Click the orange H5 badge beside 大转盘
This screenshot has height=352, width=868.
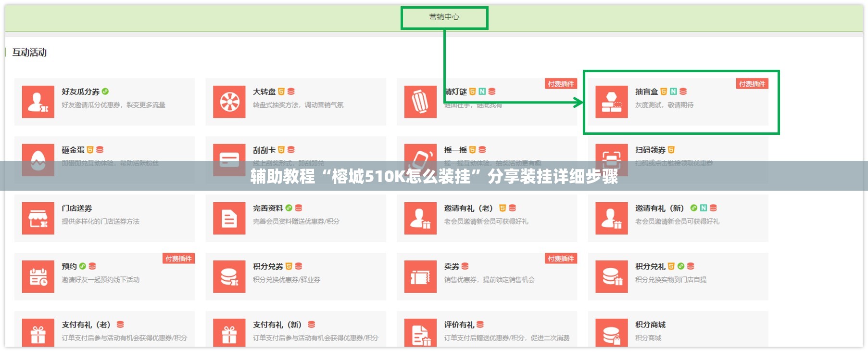point(281,91)
